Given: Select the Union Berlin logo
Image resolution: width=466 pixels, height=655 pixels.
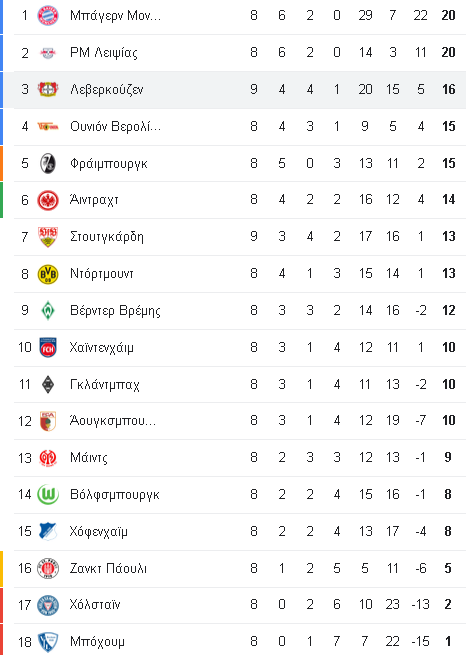Looking at the screenshot, I should pos(48,126).
